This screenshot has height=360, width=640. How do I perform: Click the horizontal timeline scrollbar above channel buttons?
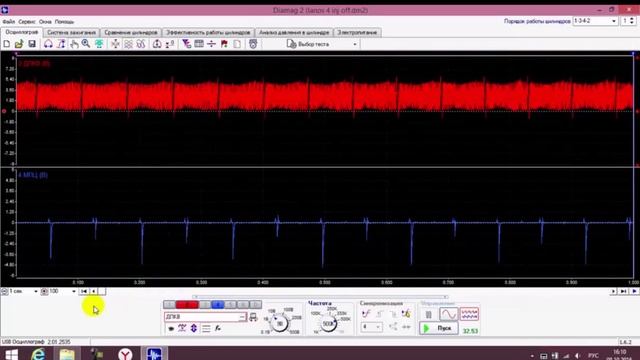tap(320, 297)
